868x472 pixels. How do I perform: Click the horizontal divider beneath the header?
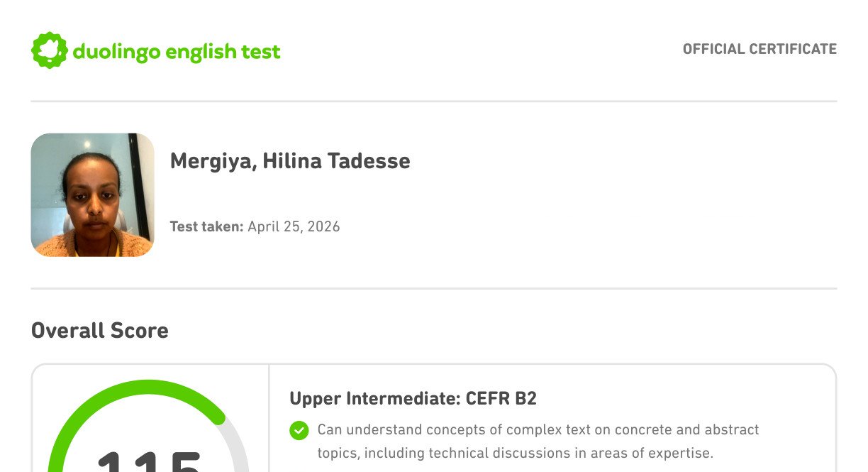pos(434,101)
